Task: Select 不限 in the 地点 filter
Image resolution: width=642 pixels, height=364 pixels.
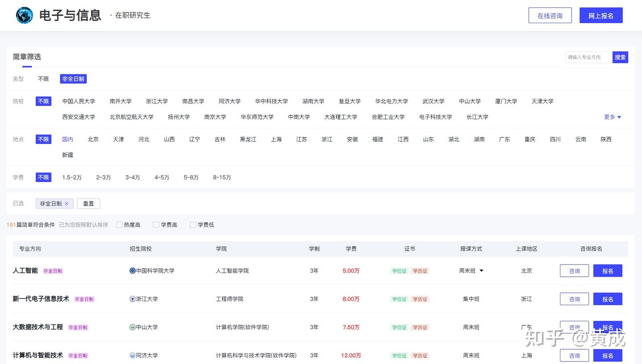Action: (43, 139)
